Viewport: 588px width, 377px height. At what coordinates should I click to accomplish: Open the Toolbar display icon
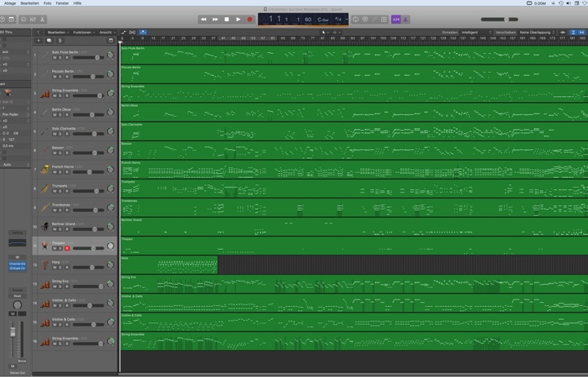point(11,19)
